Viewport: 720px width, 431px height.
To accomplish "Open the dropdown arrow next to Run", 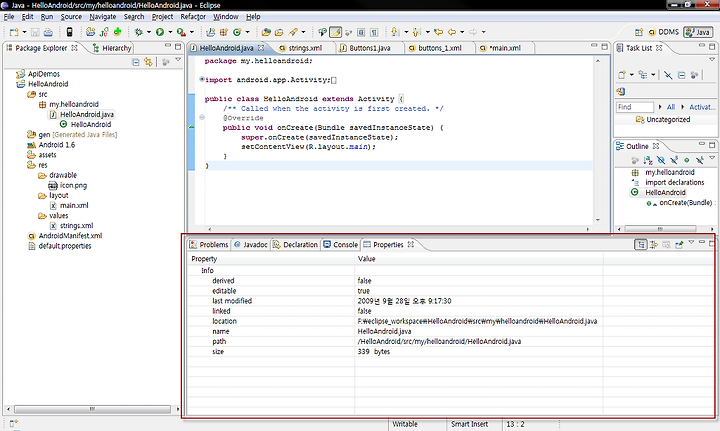I will click(x=170, y=32).
